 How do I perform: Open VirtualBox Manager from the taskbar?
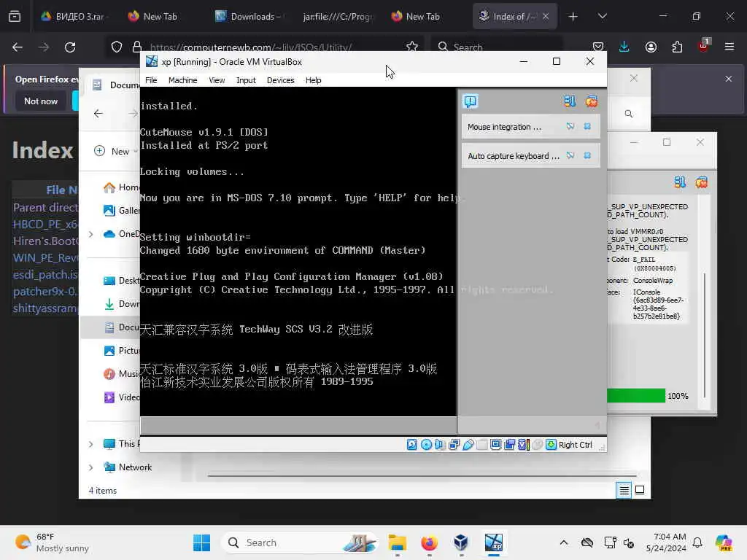click(x=461, y=542)
